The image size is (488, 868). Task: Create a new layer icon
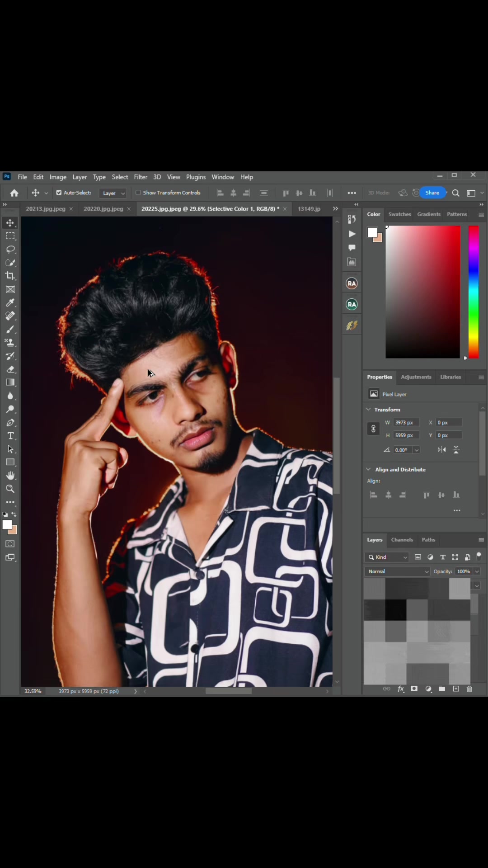456,689
